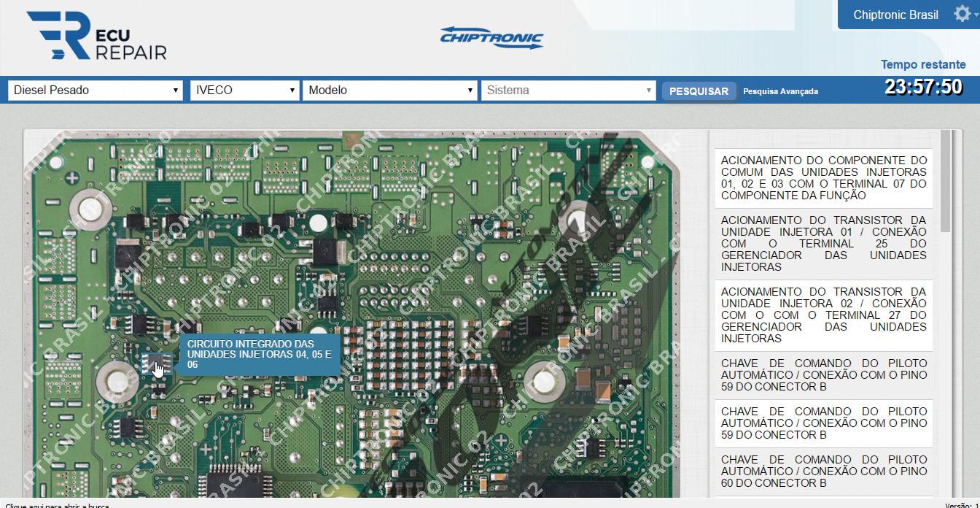
Task: Select the highlighted injector IC chip on the board
Action: pyautogui.click(x=157, y=363)
